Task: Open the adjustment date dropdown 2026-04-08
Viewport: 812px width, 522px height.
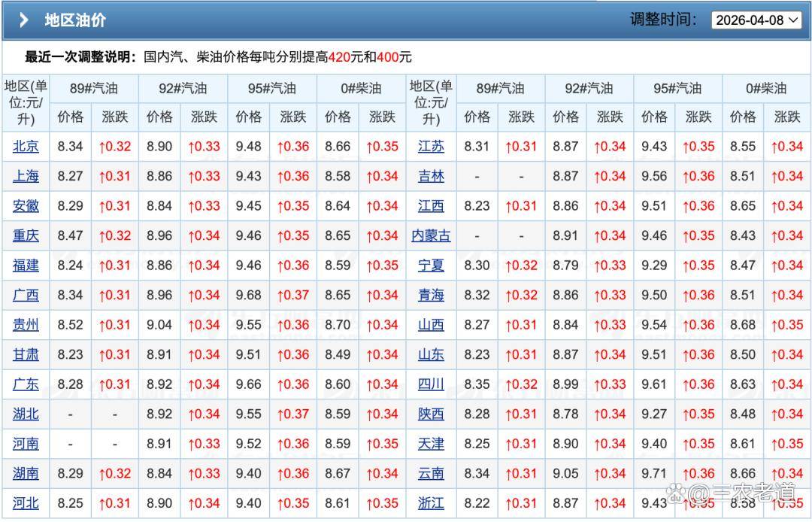Action: click(x=756, y=20)
